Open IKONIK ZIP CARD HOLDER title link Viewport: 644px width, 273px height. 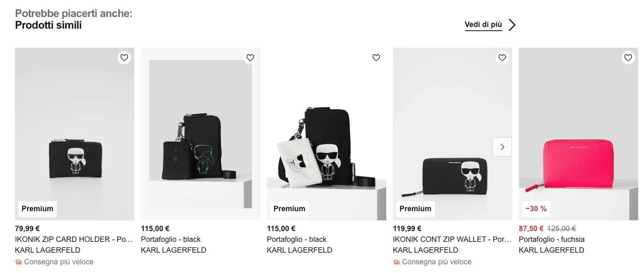tap(74, 239)
